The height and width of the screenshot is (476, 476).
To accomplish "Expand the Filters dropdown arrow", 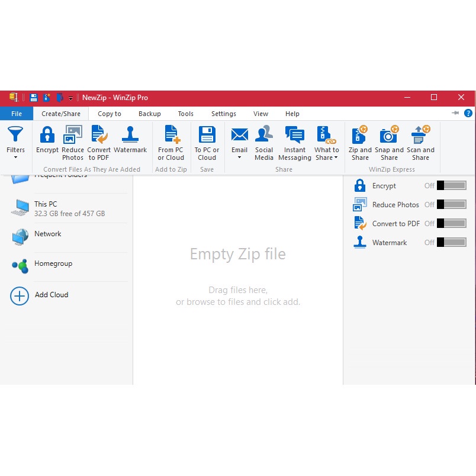I will (x=15, y=157).
